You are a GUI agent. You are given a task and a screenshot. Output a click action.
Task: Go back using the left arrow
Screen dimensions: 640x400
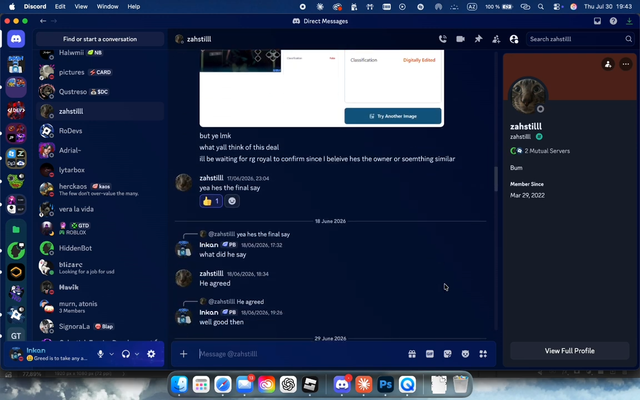pyautogui.click(x=43, y=21)
